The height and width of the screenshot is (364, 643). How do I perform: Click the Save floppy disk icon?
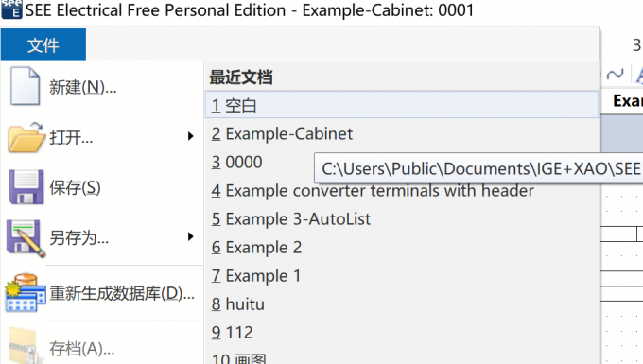point(26,187)
